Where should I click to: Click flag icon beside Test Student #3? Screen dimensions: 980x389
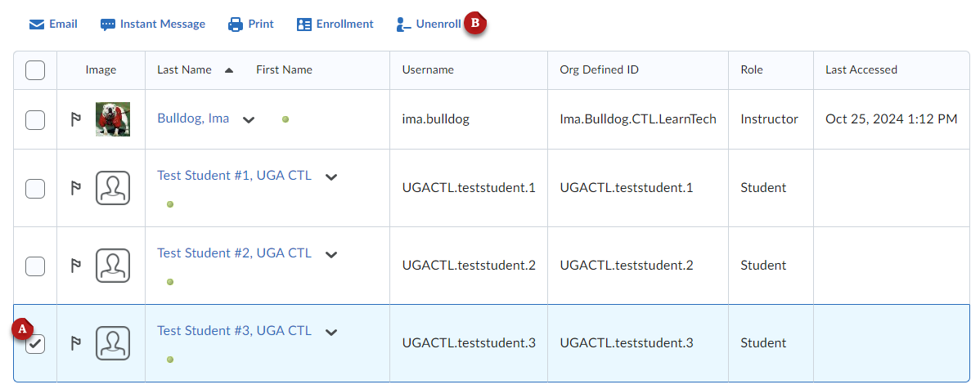pyautogui.click(x=76, y=343)
